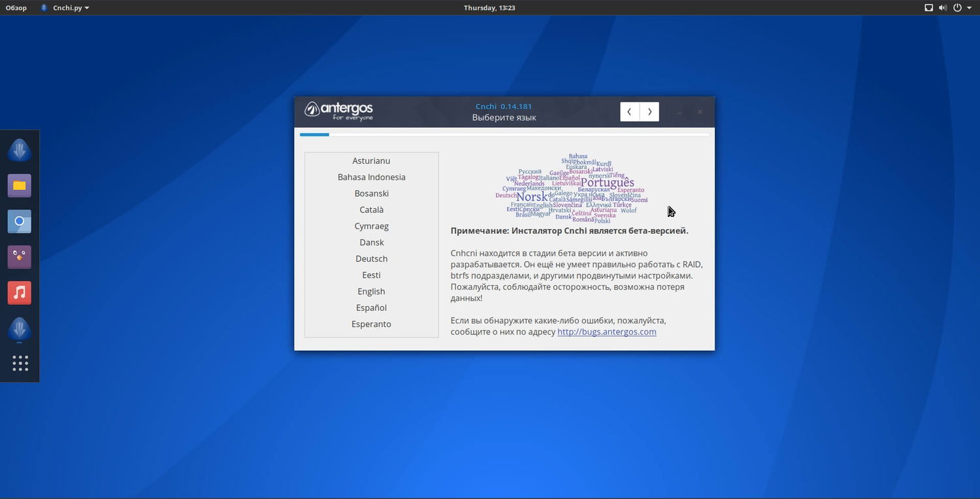Select Eesti language
Screen dimensions: 980x499
coord(371,275)
